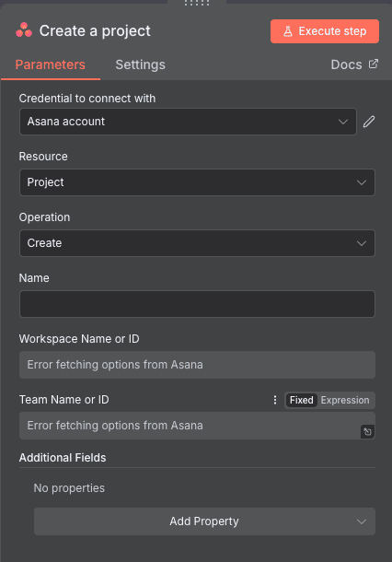Click the Workspace Name or ID field

pyautogui.click(x=197, y=365)
